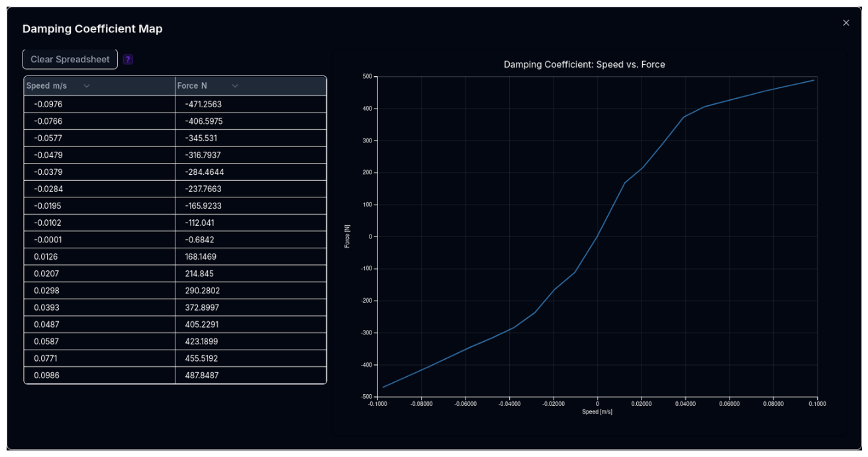Screen dimensions: 868x457
Task: Click the force cell showing 405.2291
Action: 250,325
